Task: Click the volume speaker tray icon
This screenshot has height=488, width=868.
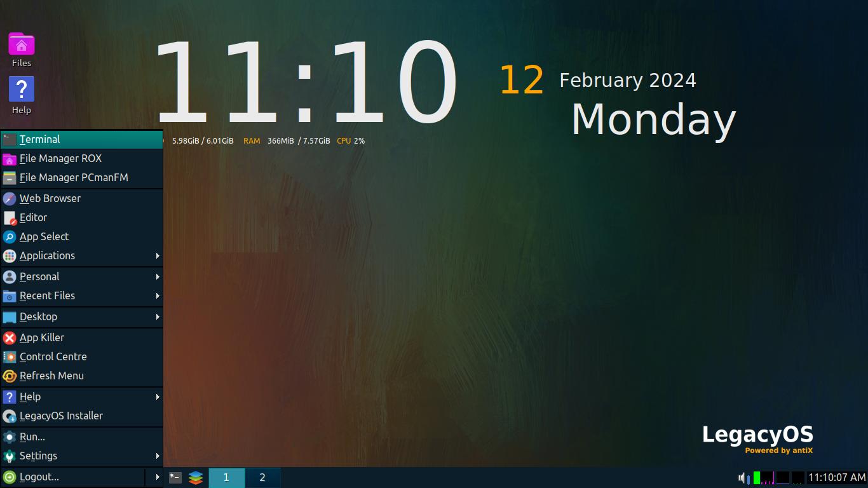Action: point(743,477)
